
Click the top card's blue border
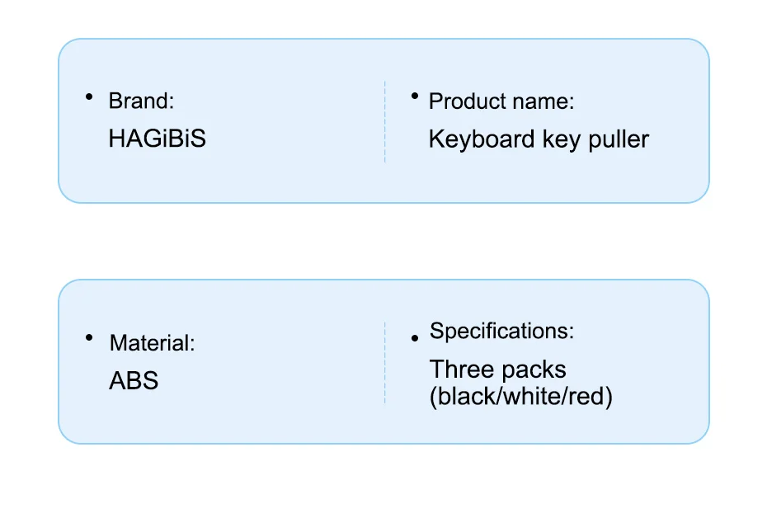(x=383, y=39)
